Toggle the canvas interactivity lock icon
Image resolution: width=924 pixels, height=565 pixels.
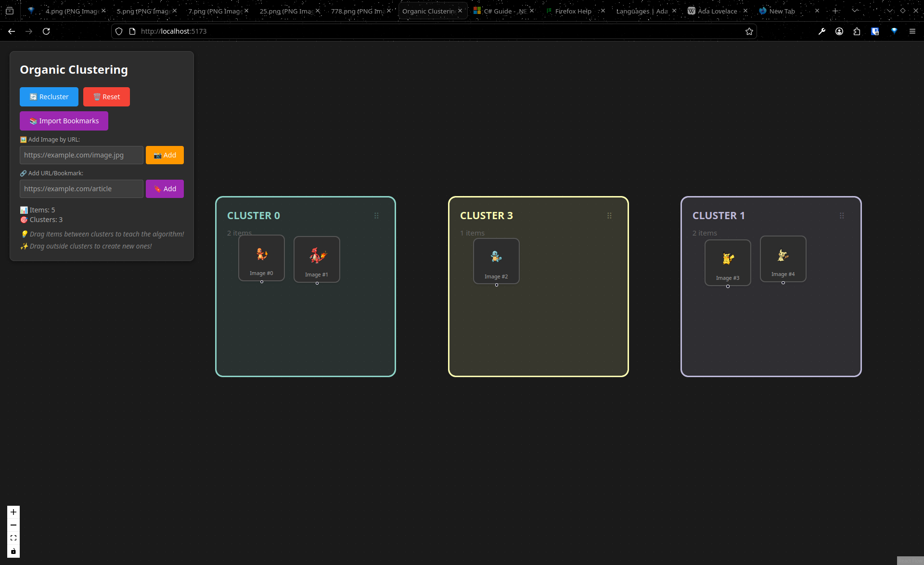[x=13, y=551]
